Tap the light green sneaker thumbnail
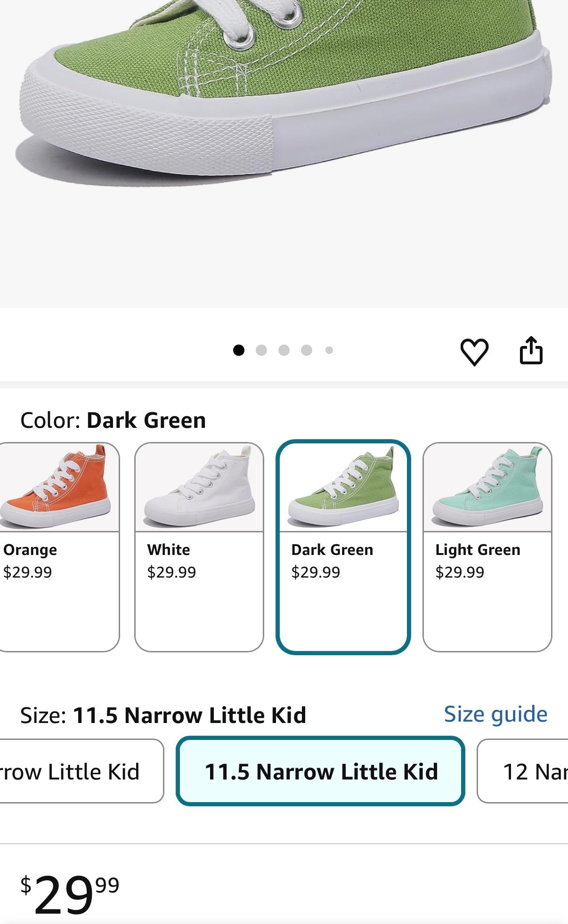 pos(487,487)
